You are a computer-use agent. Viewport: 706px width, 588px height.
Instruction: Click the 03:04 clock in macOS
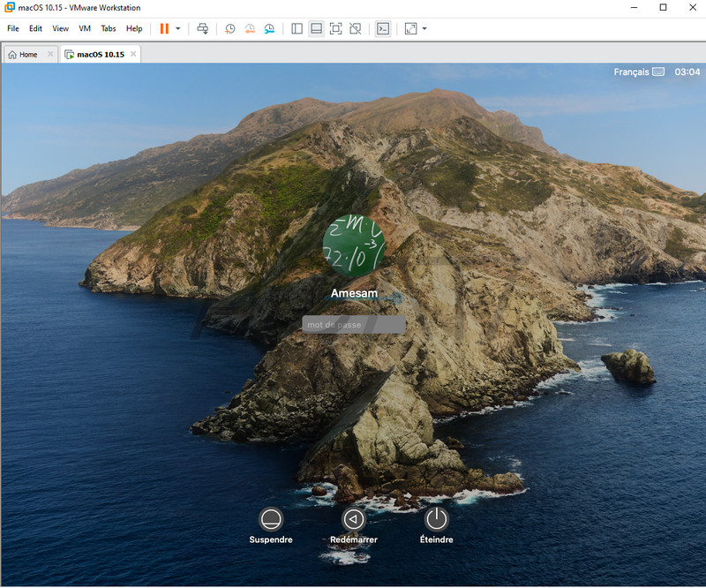[x=687, y=72]
